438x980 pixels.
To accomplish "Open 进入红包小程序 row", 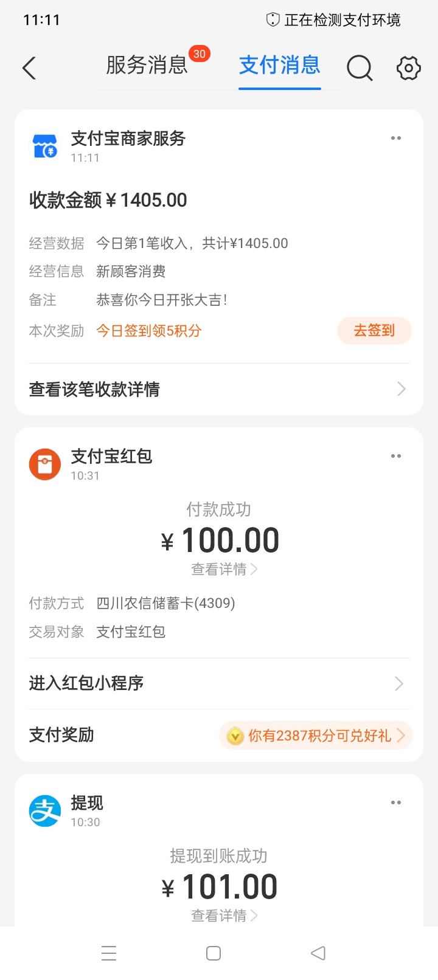I will coord(218,683).
